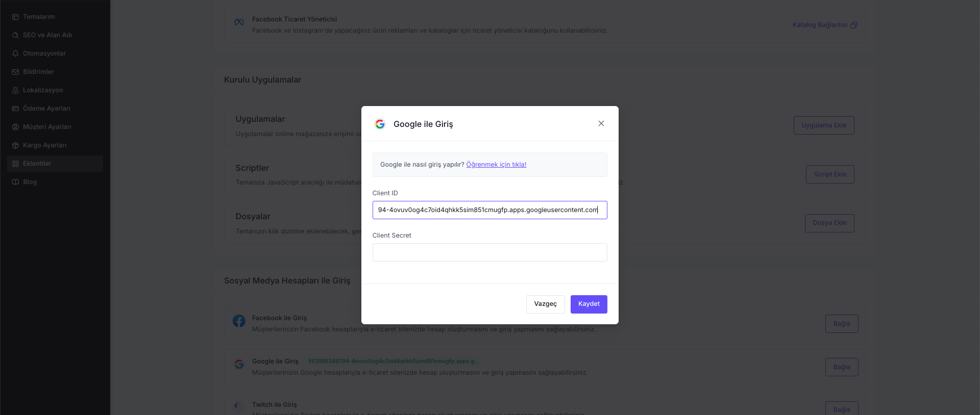Click the Dosyalar section title
980x415 pixels.
pyautogui.click(x=253, y=217)
